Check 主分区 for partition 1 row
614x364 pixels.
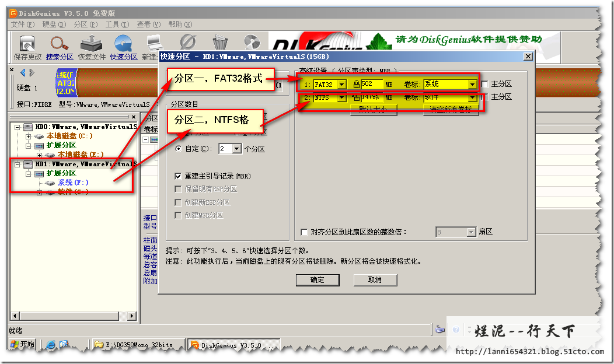[x=485, y=84]
